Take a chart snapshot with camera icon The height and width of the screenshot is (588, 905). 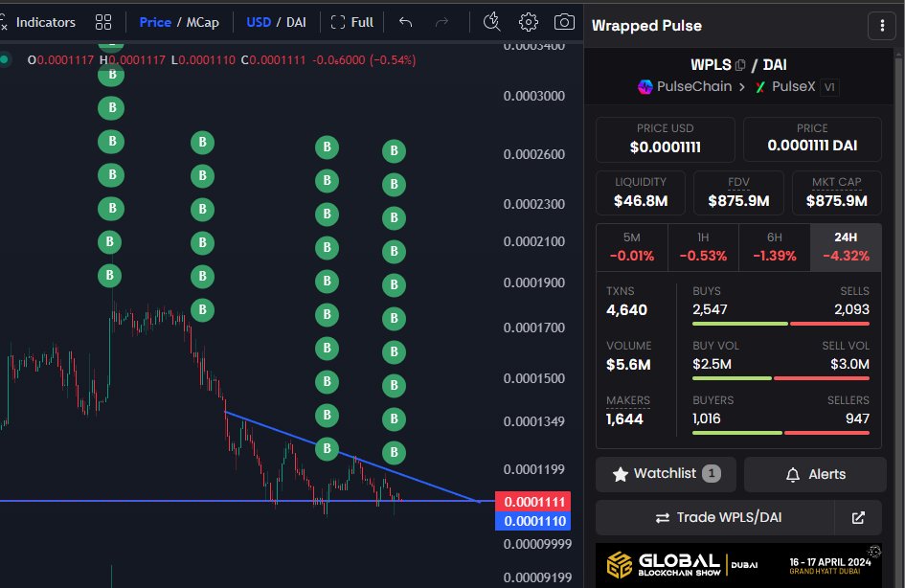click(x=564, y=22)
